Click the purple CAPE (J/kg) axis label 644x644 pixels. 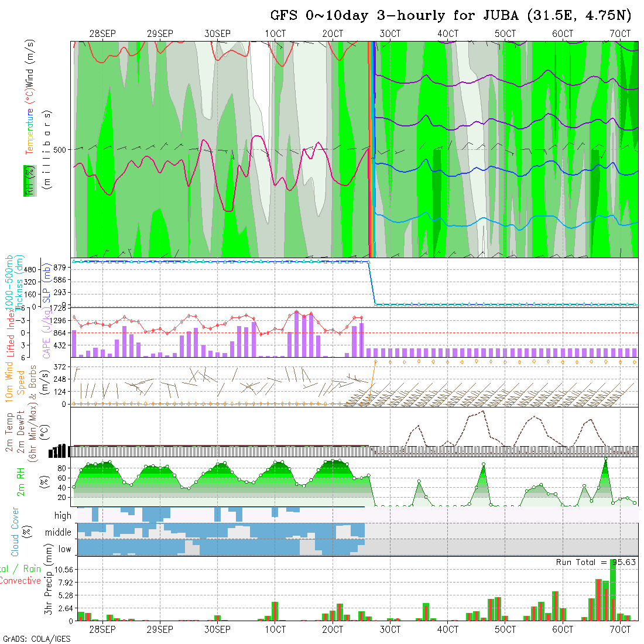point(46,333)
